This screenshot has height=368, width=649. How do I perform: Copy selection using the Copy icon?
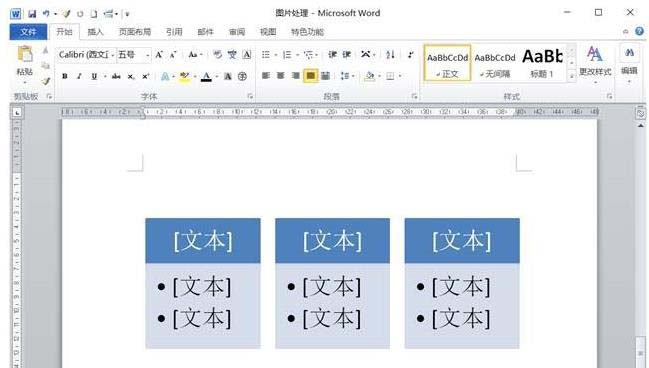coord(46,65)
